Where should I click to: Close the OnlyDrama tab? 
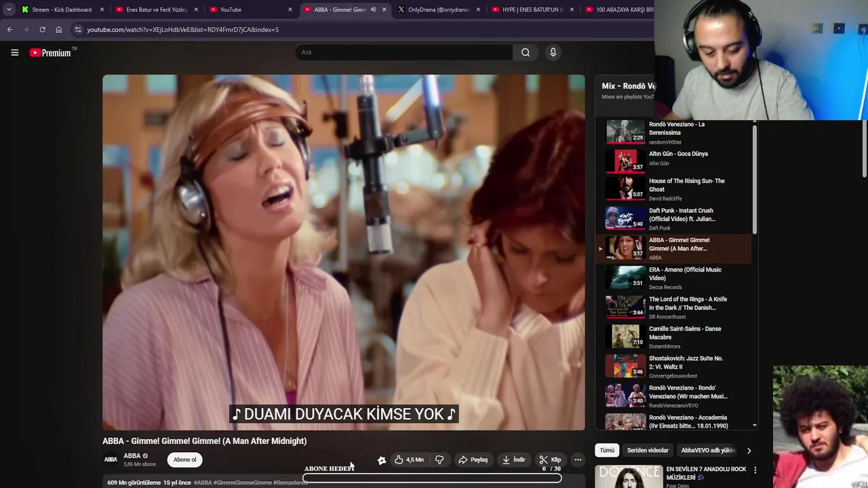(479, 9)
